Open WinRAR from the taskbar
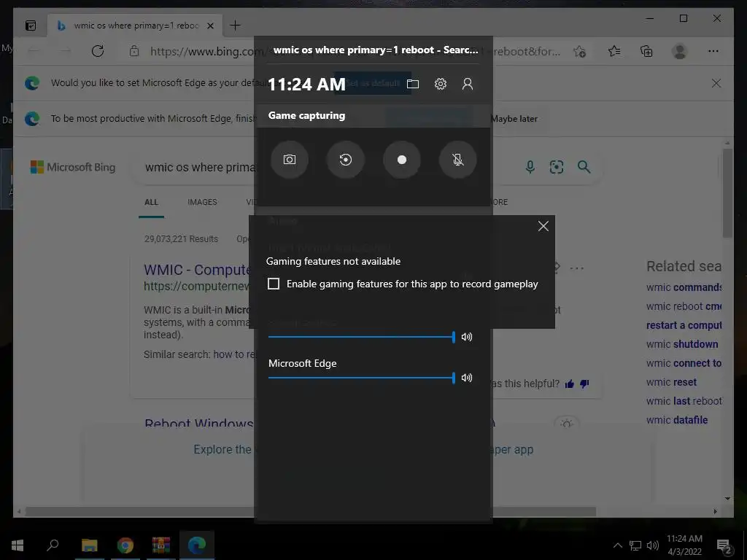This screenshot has height=560, width=747. (161, 545)
